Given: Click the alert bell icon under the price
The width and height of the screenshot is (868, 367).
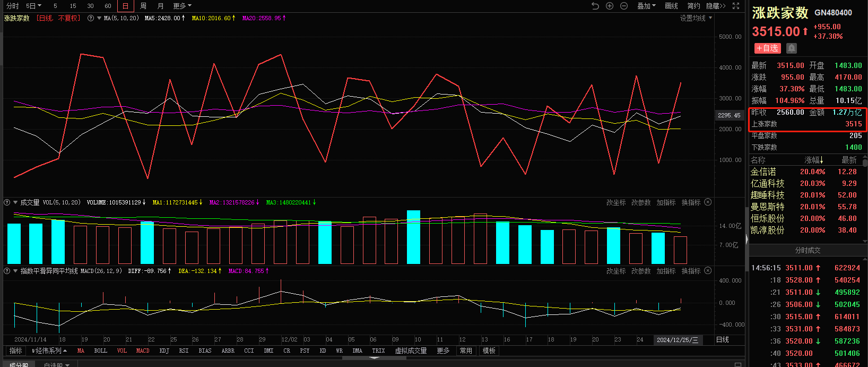Looking at the screenshot, I should click(792, 48).
